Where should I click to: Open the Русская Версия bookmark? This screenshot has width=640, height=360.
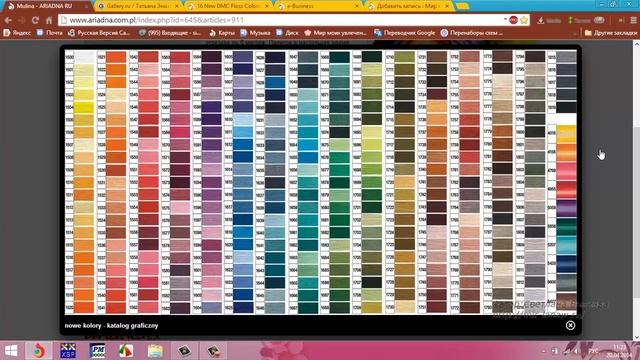coord(99,33)
